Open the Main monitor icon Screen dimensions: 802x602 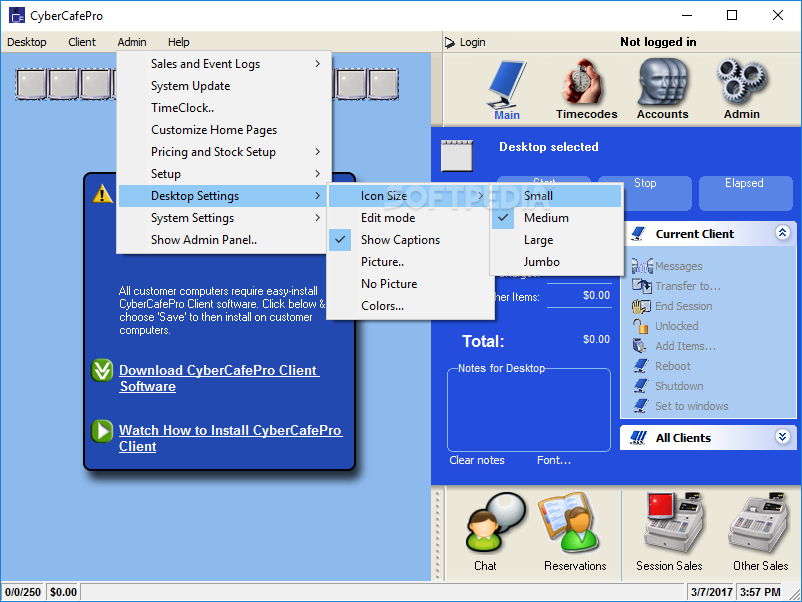(506, 85)
